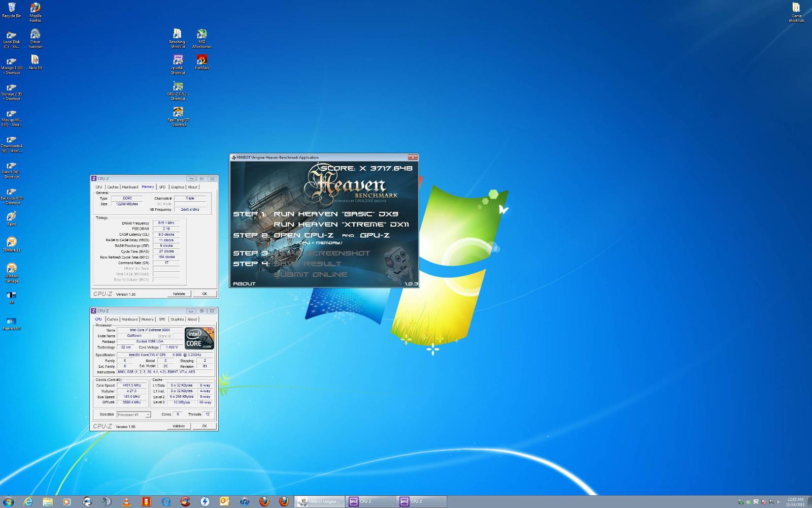Run Heaven "Basic" DX9 benchmark
The height and width of the screenshot is (508, 812).
click(336, 214)
